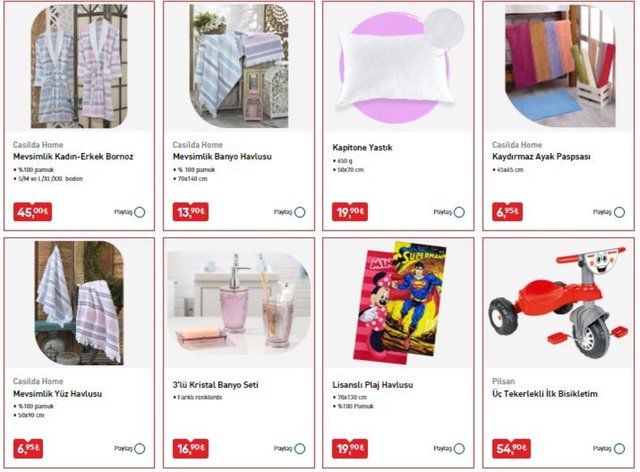Toggle Paylaş circle for Mevsimlik Banyo Havlusu

(300, 212)
